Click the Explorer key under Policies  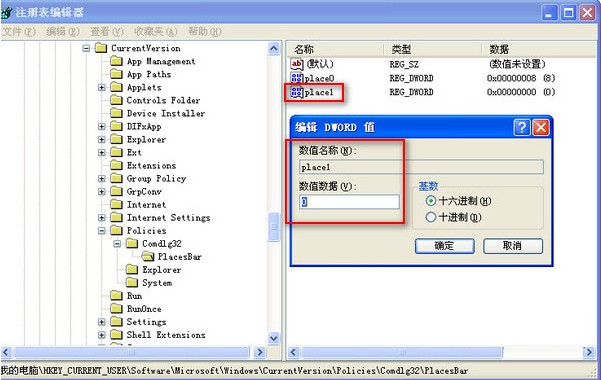(161, 270)
